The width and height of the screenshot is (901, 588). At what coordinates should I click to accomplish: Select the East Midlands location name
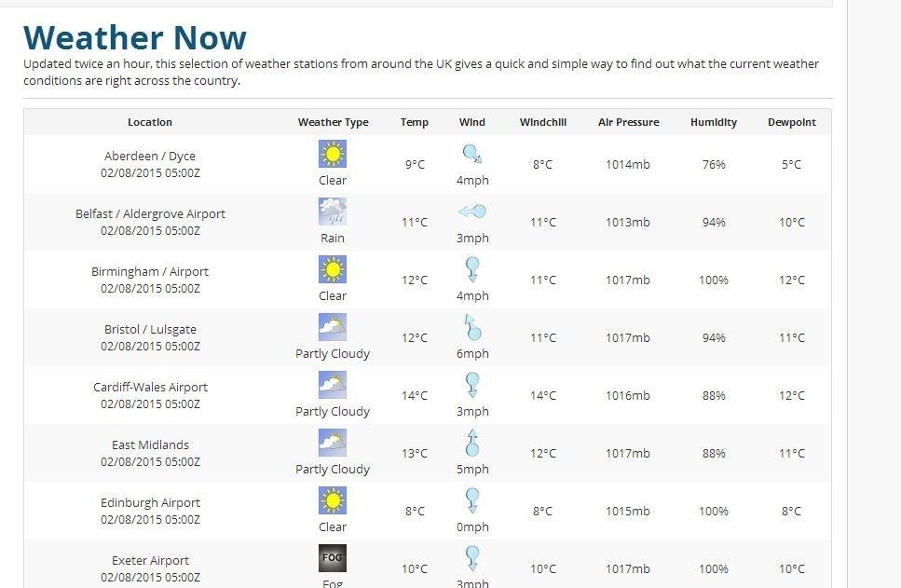[150, 444]
